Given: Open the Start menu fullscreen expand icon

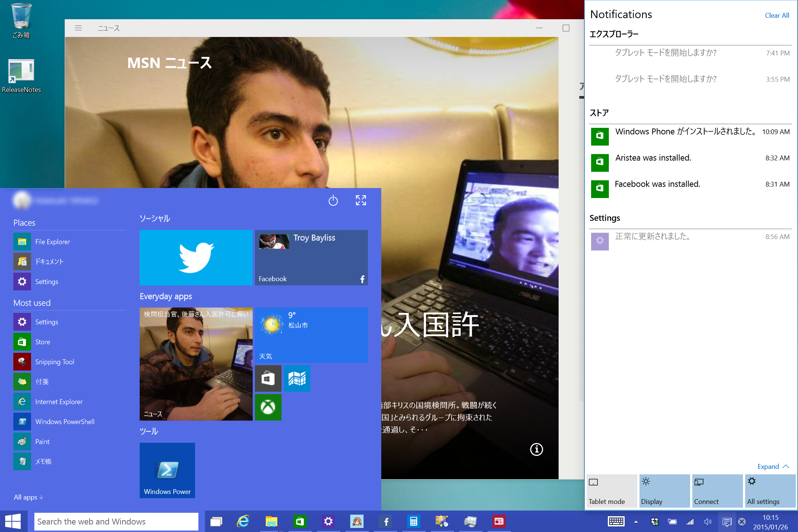Looking at the screenshot, I should [x=361, y=201].
